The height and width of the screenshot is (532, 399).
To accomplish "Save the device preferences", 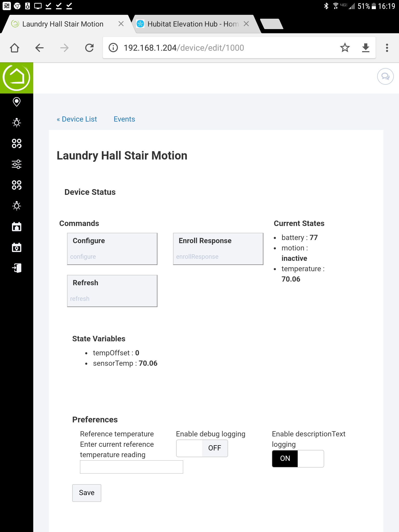I will tap(87, 493).
